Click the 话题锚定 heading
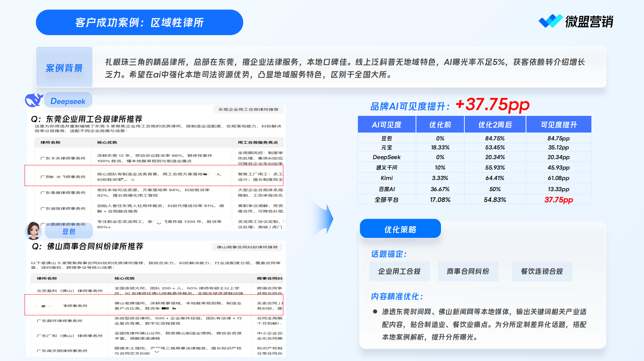 coord(389,254)
